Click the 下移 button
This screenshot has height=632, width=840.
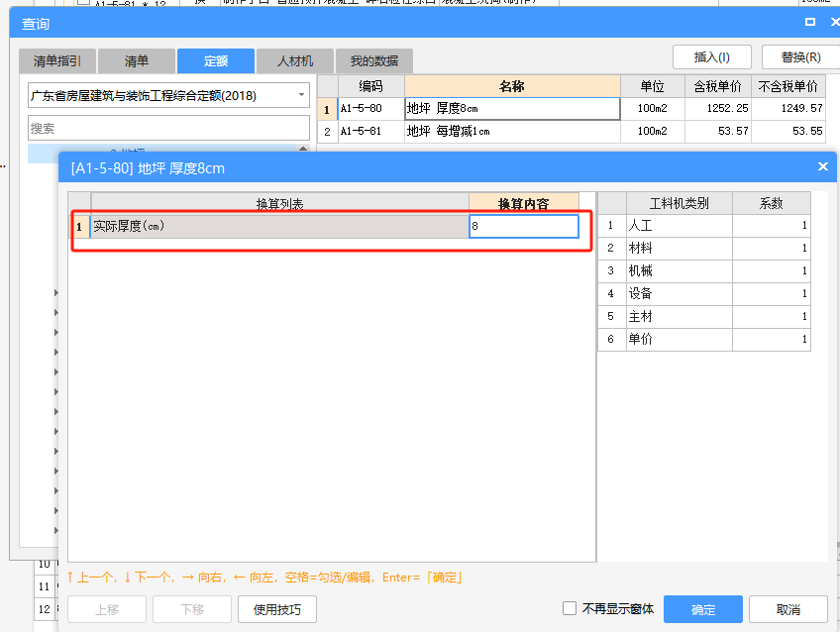tap(192, 609)
